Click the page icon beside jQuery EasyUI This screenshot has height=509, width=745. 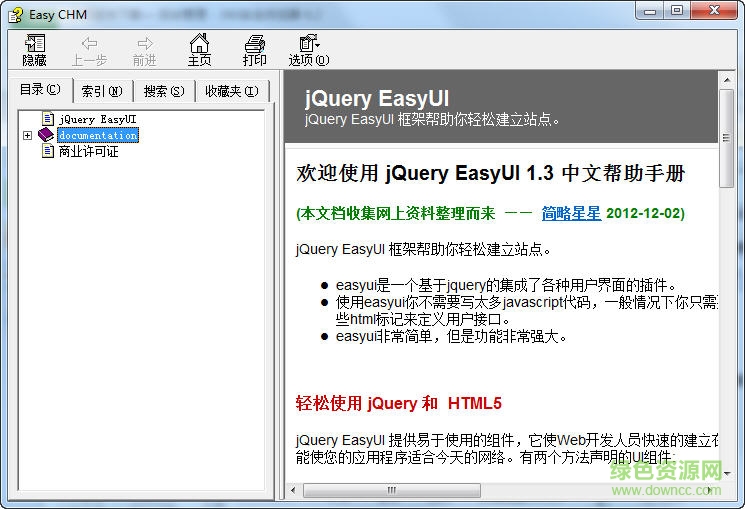pos(48,118)
